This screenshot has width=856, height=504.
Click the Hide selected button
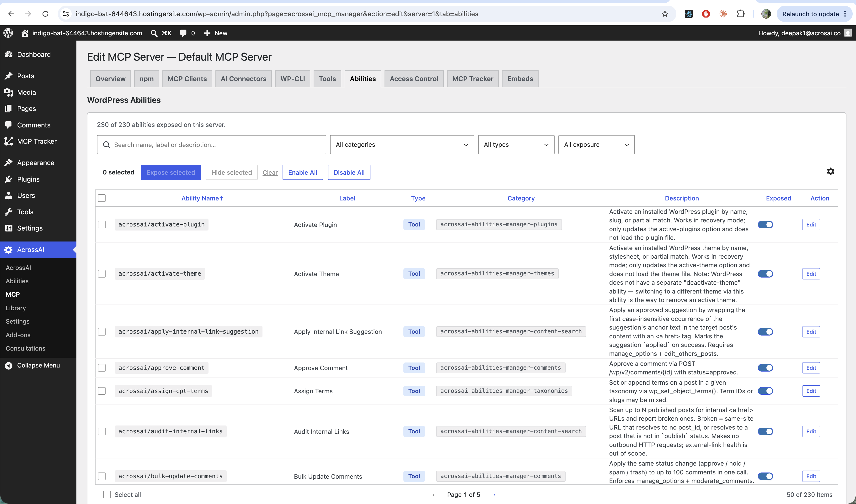[x=231, y=173]
